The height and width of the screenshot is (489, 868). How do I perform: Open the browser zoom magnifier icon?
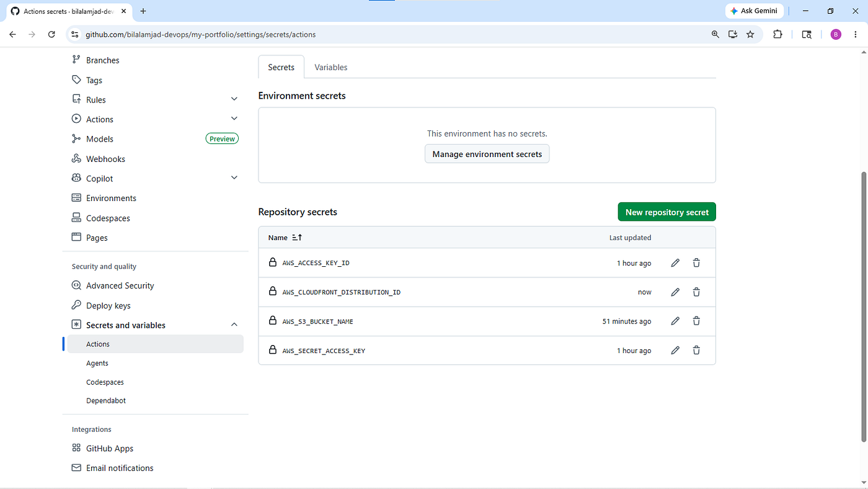coord(715,35)
